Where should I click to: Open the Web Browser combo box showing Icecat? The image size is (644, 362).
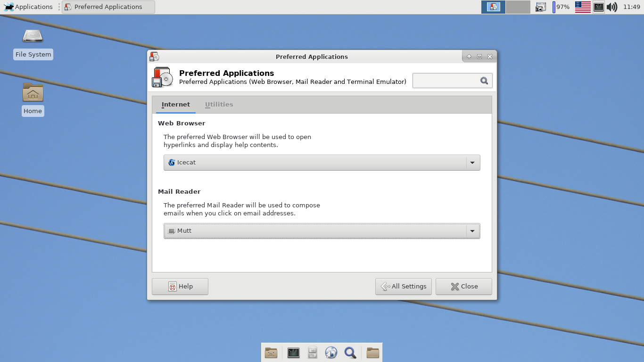click(x=322, y=163)
